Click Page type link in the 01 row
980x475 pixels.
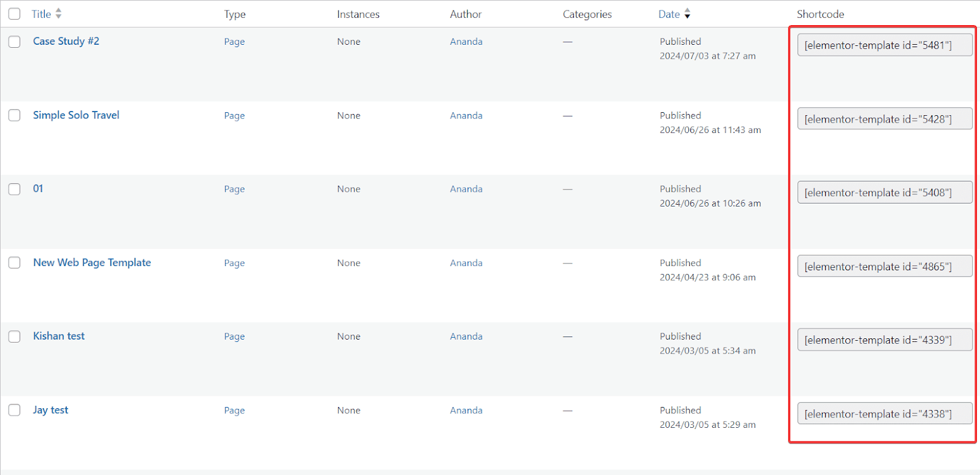(x=234, y=189)
